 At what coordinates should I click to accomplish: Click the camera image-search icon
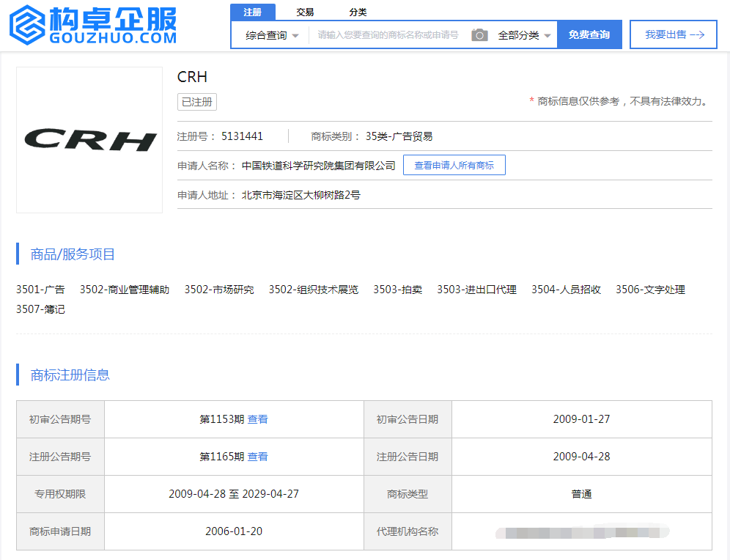pyautogui.click(x=479, y=35)
